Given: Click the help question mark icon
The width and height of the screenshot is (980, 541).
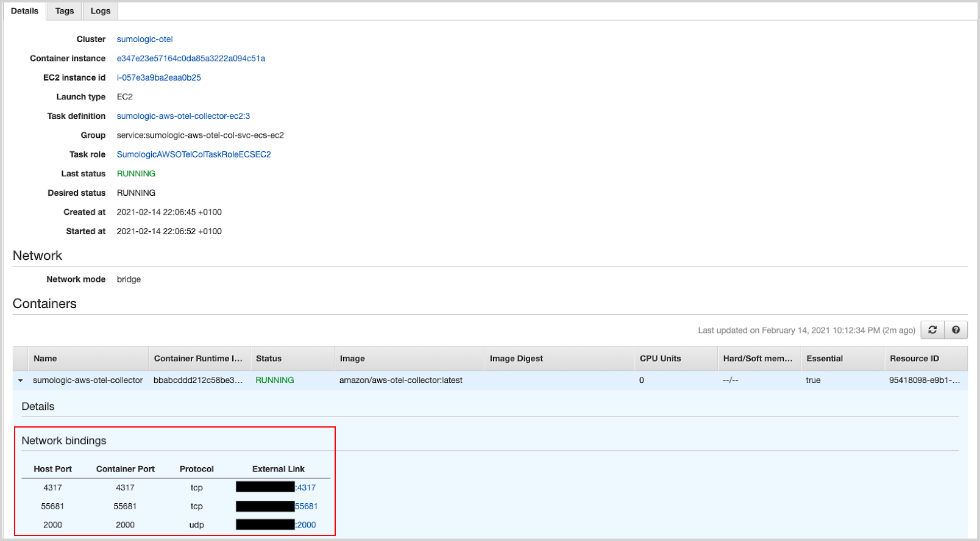Looking at the screenshot, I should [956, 330].
